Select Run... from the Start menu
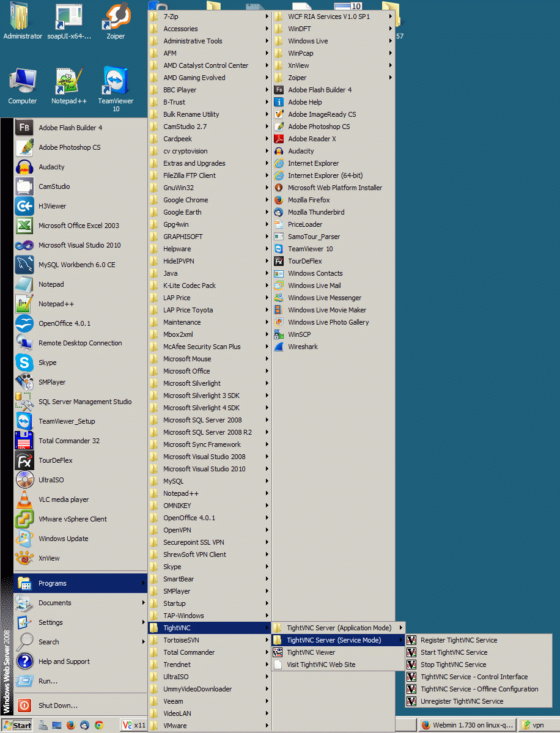This screenshot has width=560, height=733. click(x=81, y=681)
